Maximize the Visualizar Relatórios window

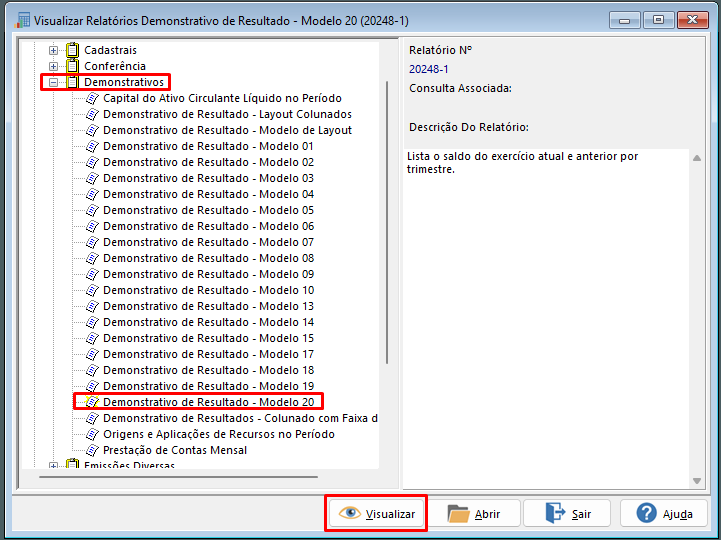click(658, 20)
